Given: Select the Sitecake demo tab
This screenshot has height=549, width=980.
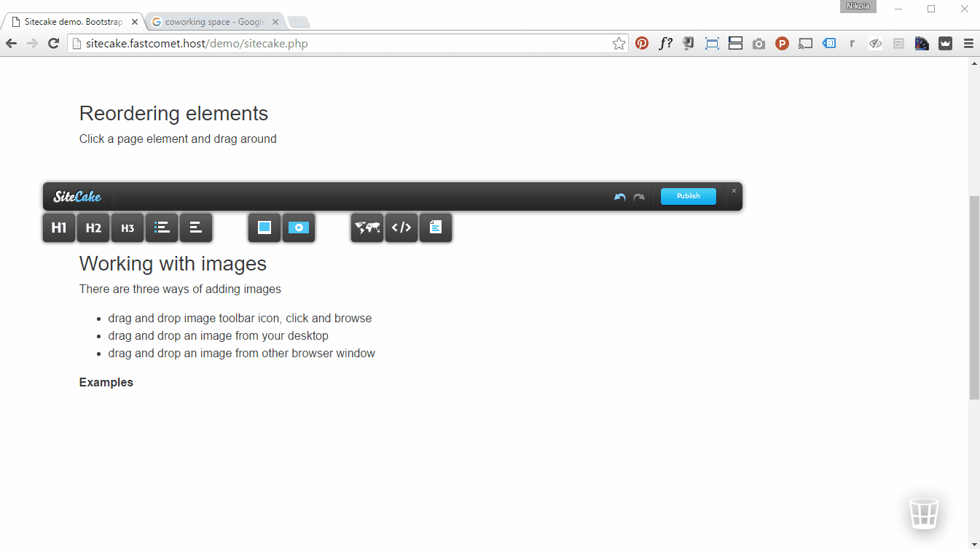Looking at the screenshot, I should click(73, 22).
